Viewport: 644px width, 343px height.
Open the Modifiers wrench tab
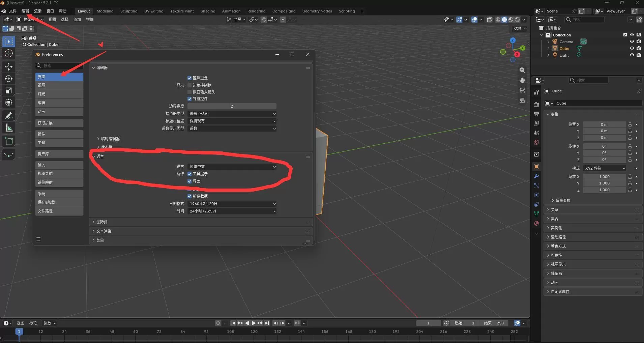coord(536,176)
